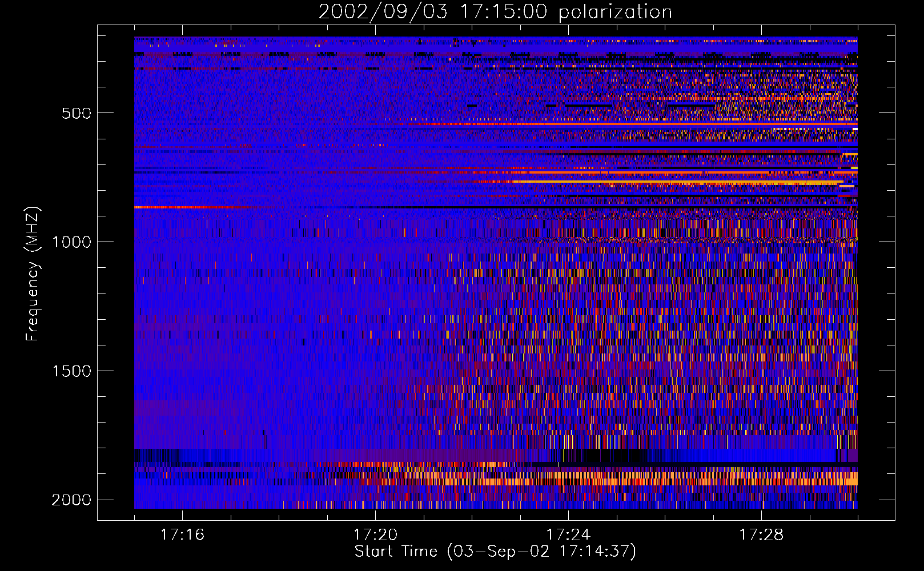Click the 17:28 time tick label
This screenshot has height=571, width=924.
(761, 534)
